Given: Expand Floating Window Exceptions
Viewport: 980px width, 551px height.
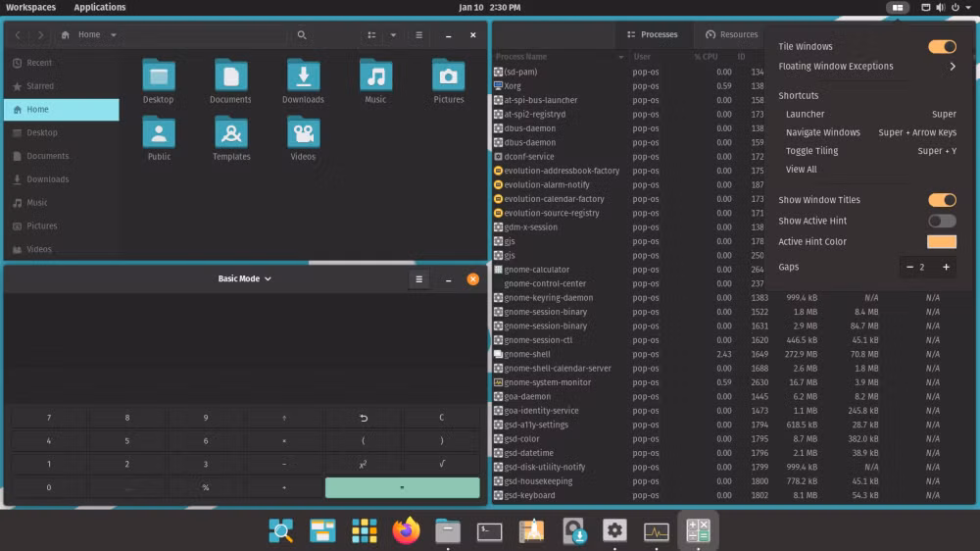Looking at the screenshot, I should point(867,67).
